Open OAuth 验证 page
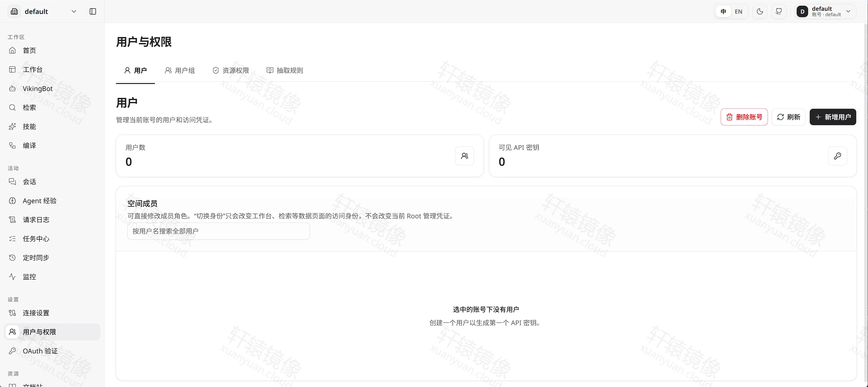This screenshot has width=868, height=387. click(x=52, y=351)
